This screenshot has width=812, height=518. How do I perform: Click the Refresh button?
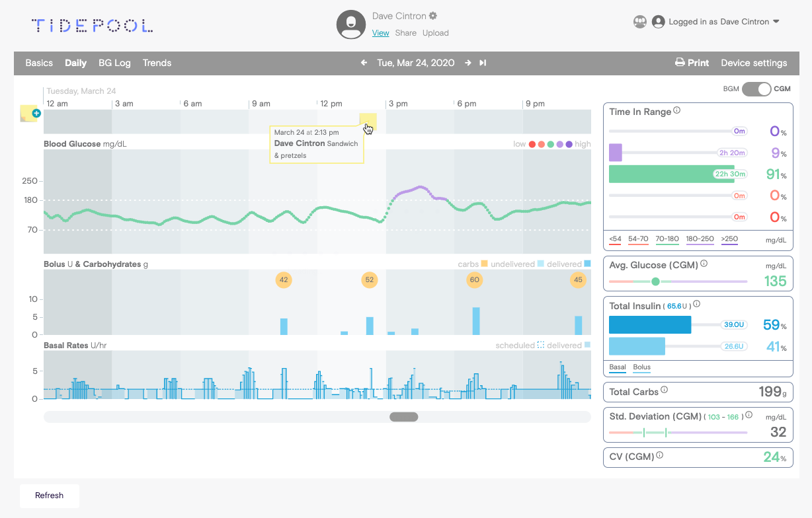(x=50, y=496)
